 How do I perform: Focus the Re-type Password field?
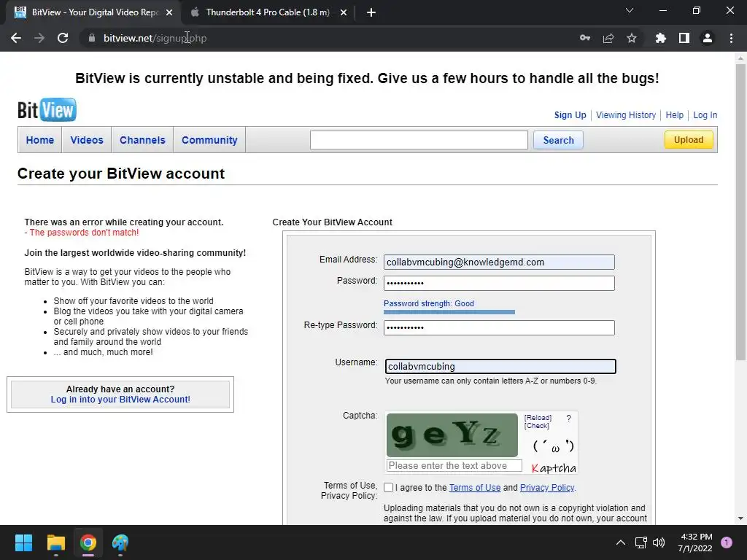coord(499,327)
